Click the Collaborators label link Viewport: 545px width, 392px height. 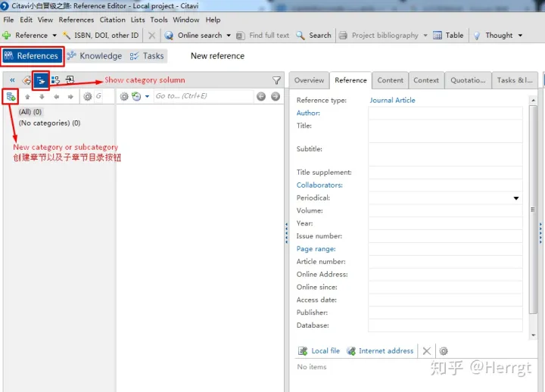[x=319, y=185]
